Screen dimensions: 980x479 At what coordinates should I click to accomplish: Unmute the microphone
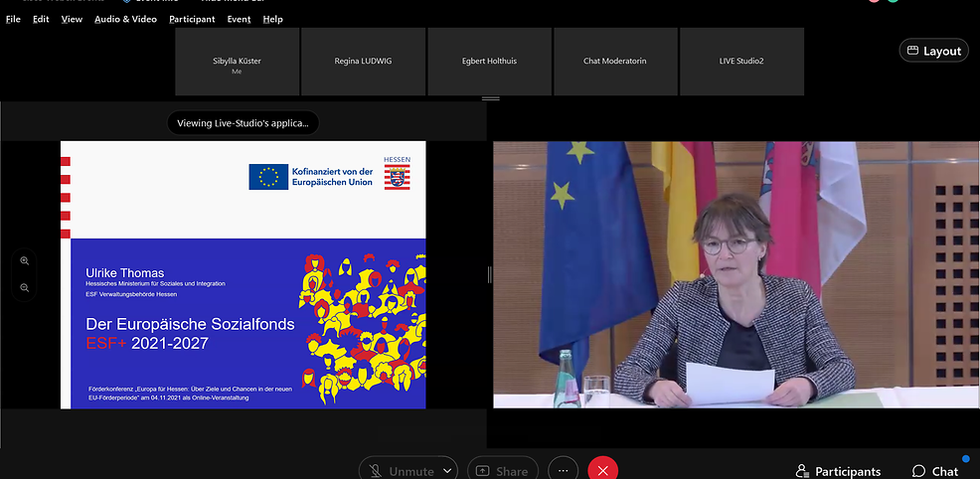(400, 471)
